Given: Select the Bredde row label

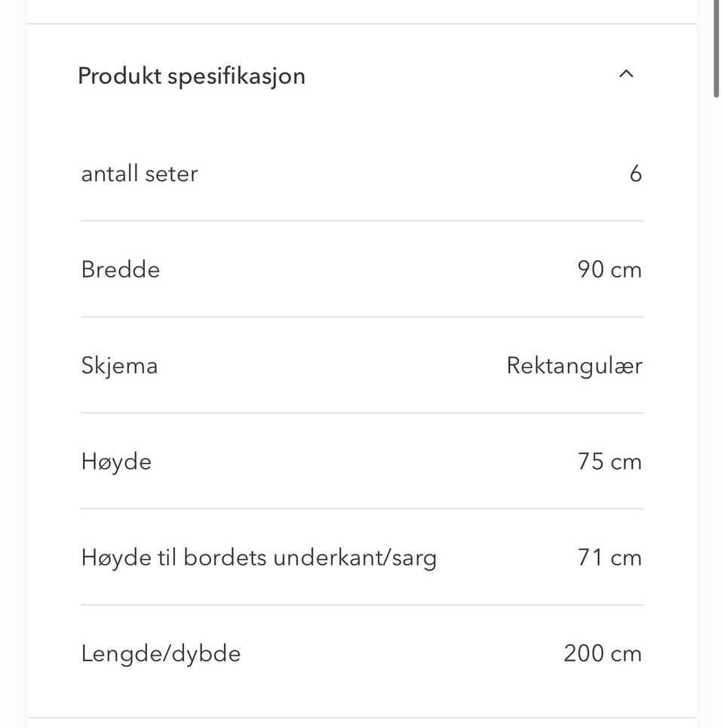Looking at the screenshot, I should [x=121, y=270].
